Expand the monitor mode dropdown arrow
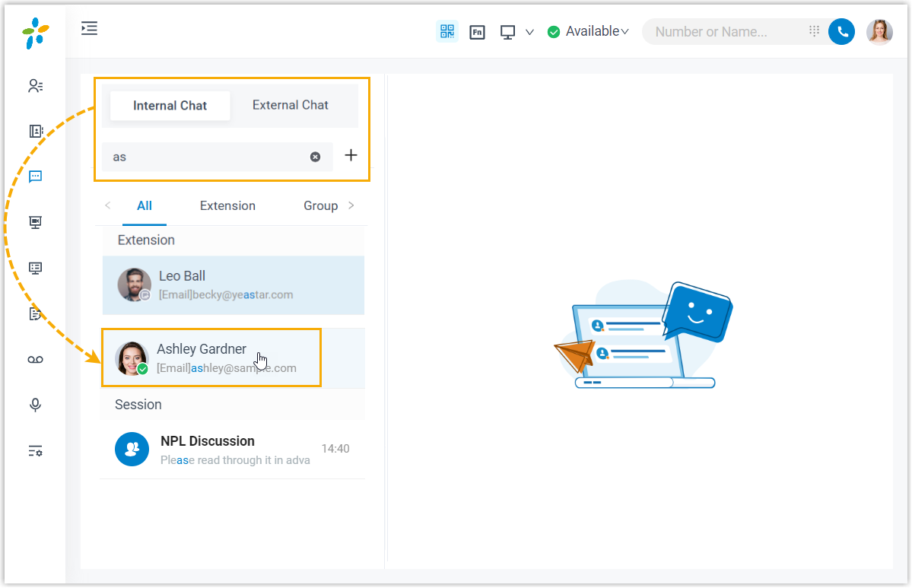This screenshot has height=588, width=912. 530,32
